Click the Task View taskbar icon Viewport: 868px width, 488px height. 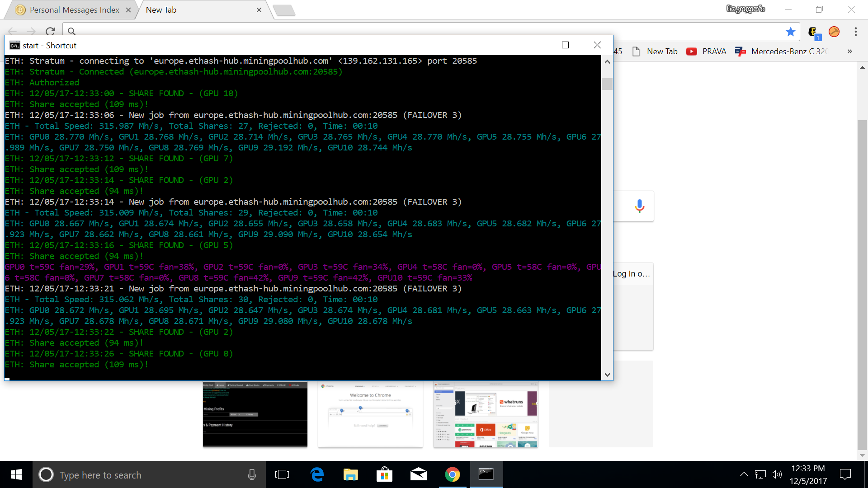coord(282,474)
